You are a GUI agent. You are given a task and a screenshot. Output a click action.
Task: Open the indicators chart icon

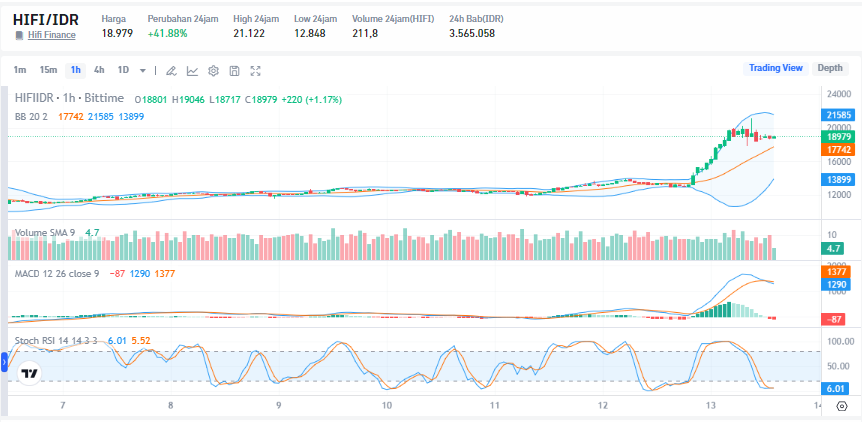(x=192, y=70)
